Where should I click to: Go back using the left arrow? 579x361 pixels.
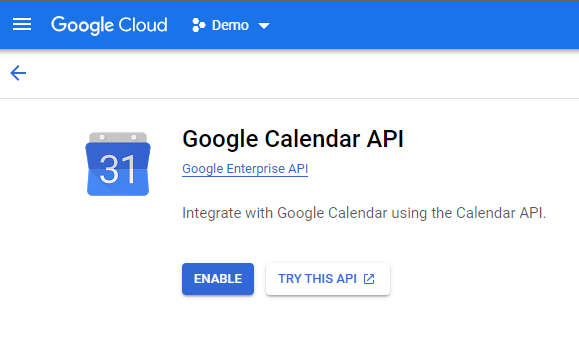[x=18, y=73]
